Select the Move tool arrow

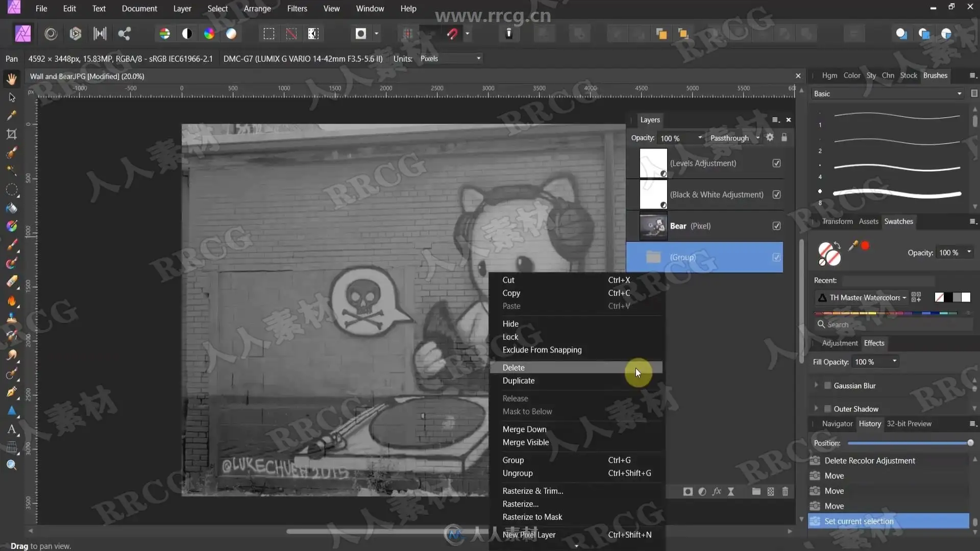pos(11,97)
